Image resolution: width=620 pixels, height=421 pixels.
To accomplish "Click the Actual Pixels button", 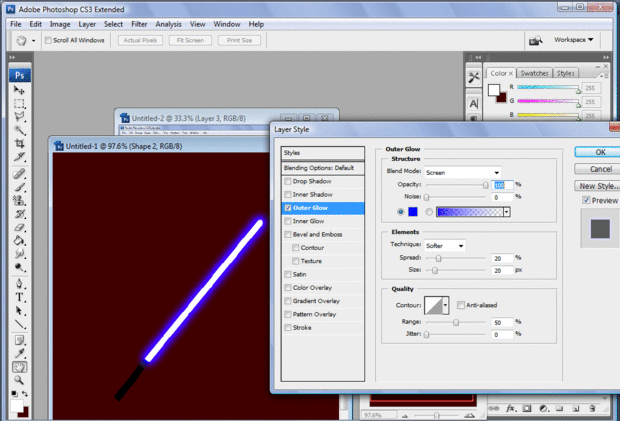I will pos(140,40).
